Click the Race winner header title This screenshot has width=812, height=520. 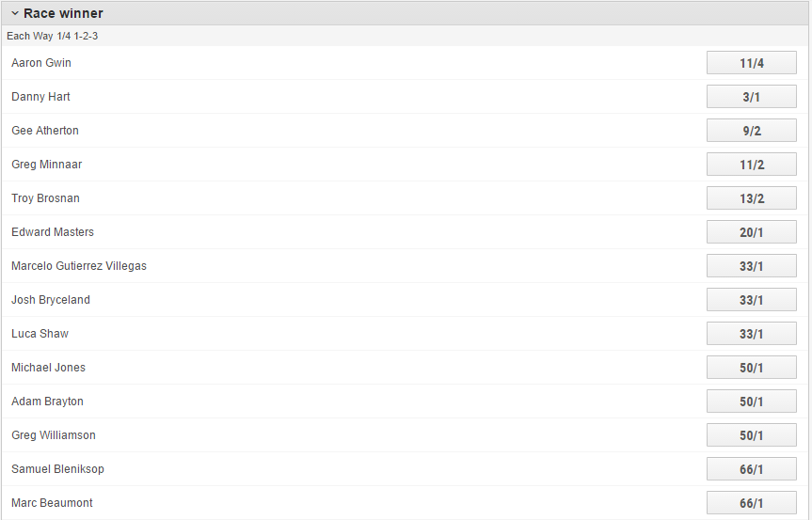coord(63,13)
